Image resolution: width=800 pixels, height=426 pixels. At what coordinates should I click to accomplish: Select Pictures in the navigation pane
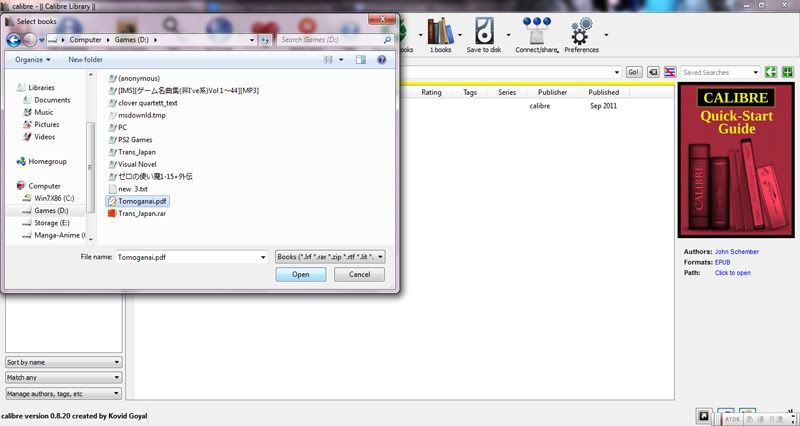[46, 124]
